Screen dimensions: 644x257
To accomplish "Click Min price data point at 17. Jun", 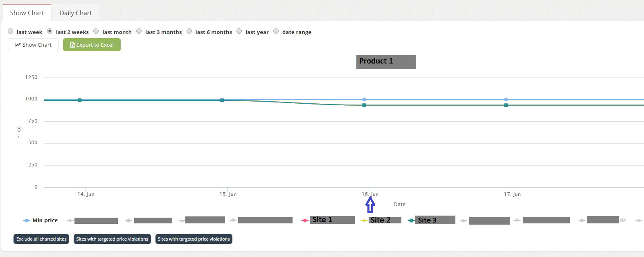I will click(x=506, y=100).
